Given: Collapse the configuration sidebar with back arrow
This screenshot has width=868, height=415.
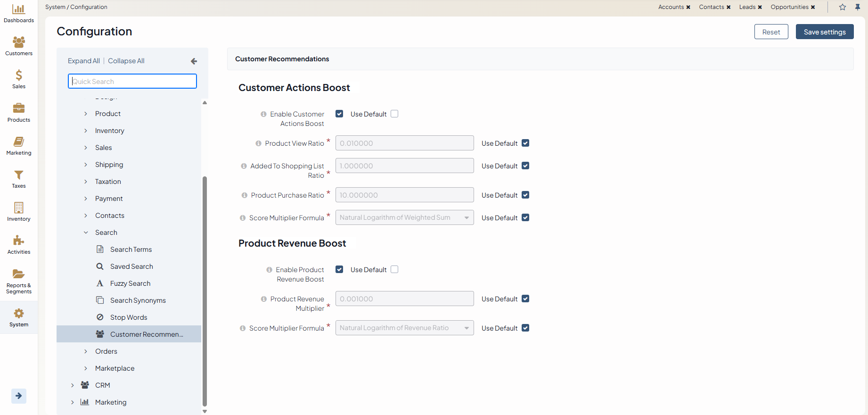Looking at the screenshot, I should coord(194,61).
